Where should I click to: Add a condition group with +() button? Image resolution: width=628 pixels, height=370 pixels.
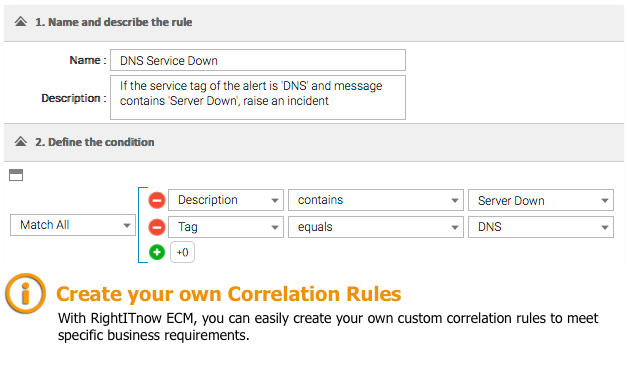(x=182, y=252)
